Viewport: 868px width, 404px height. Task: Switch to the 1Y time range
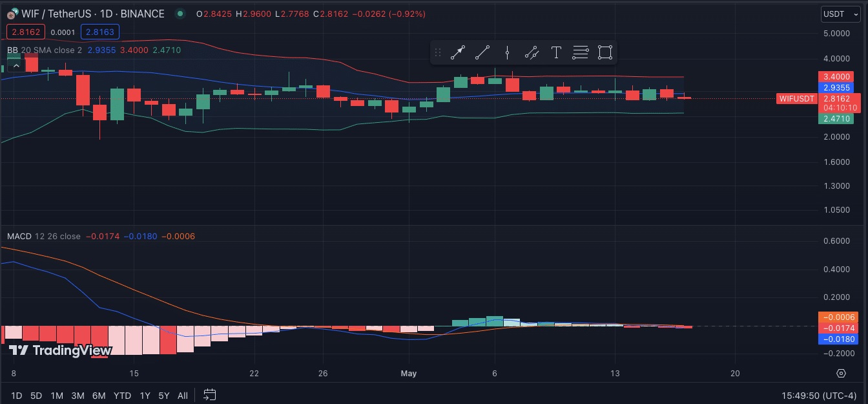pyautogui.click(x=145, y=395)
